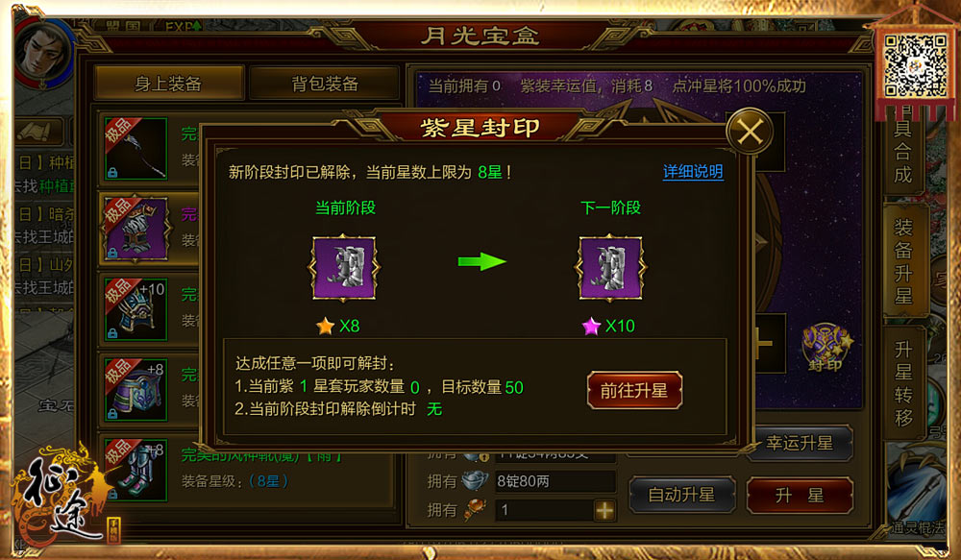The image size is (961, 560).
Task: Click the 自动升星 button
Action: click(681, 495)
